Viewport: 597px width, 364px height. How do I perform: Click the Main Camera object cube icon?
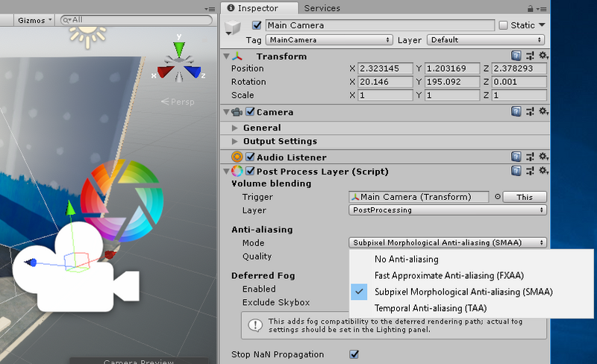pos(233,28)
